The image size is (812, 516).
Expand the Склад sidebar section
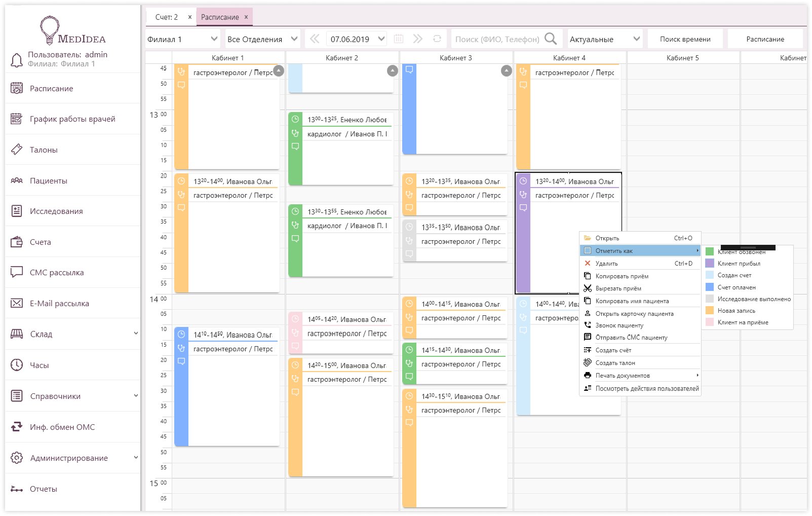[135, 334]
